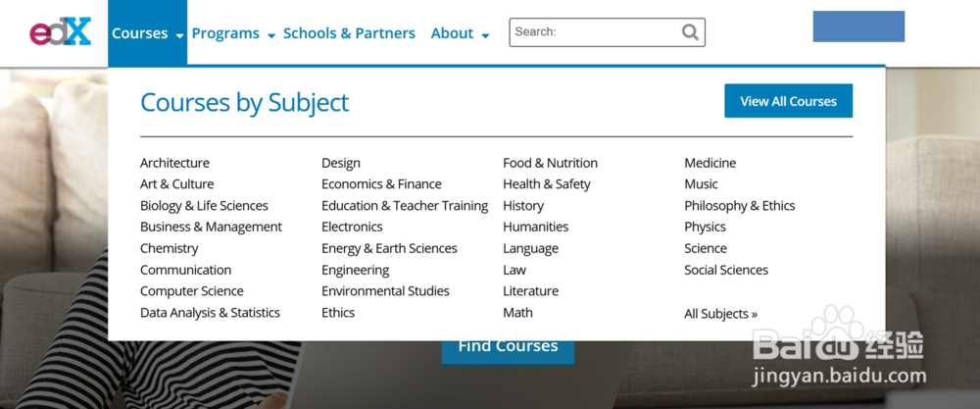Select Data Analysis & Statistics link

pyautogui.click(x=210, y=313)
